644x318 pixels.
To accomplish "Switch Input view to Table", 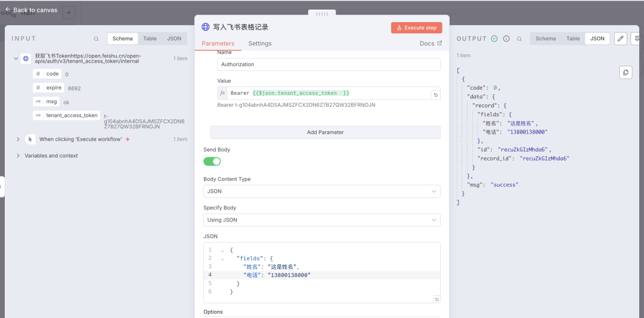I will [x=150, y=39].
